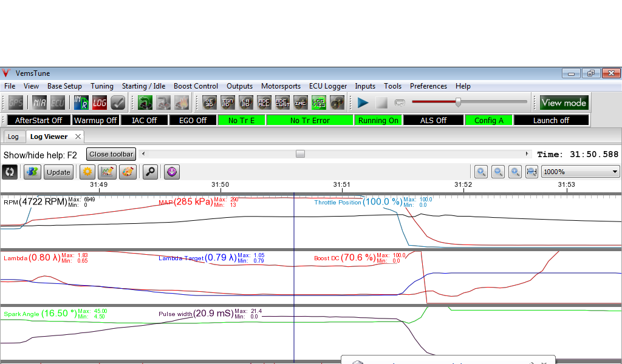Viewport: 622px width, 364px height.
Task: Open the VE 3D table icon
Action: tap(210, 103)
